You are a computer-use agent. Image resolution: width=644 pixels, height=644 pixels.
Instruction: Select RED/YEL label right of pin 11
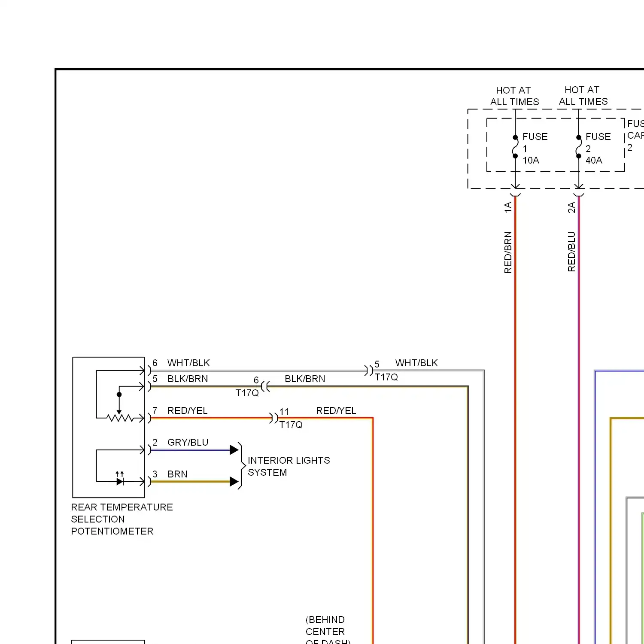tap(336, 410)
